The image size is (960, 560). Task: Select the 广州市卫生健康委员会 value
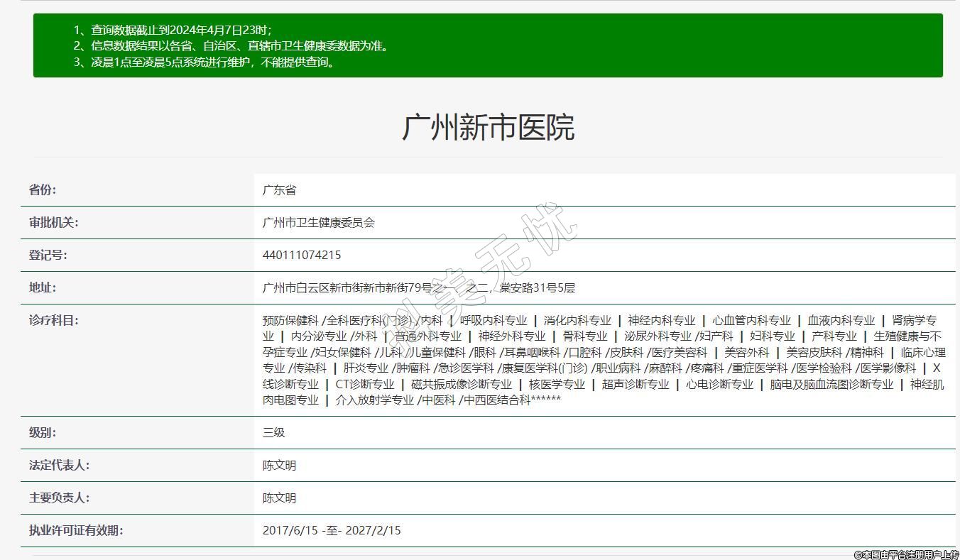point(318,223)
